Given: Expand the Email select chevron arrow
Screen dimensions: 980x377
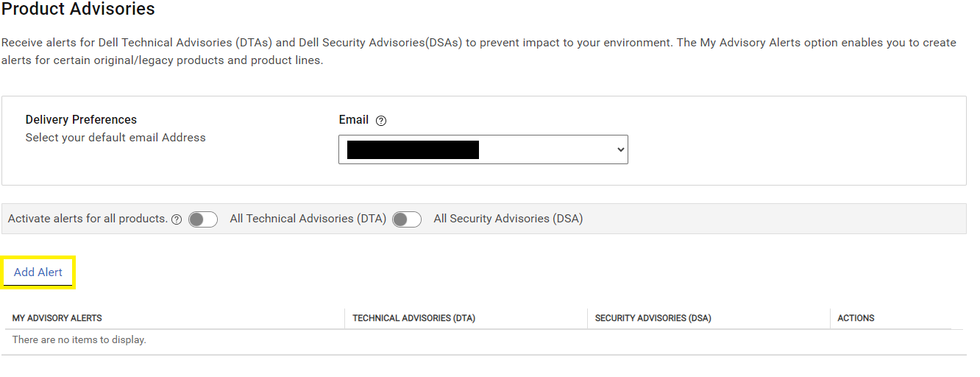Looking at the screenshot, I should 620,149.
